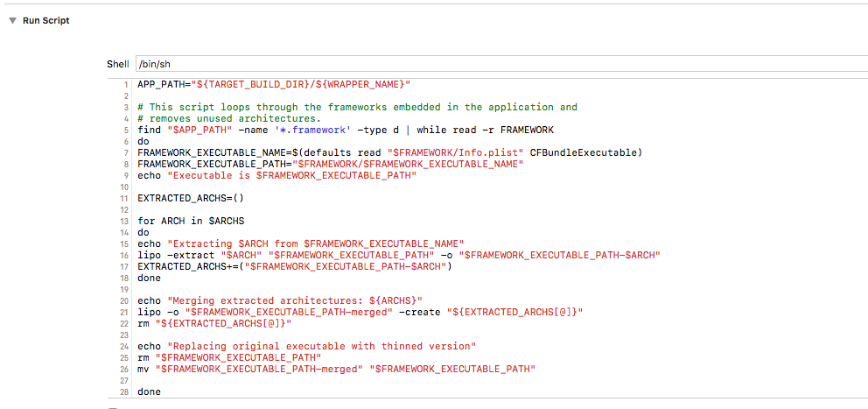Click EXTRACTED_ARCHS=() line
The image size is (868, 409).
(x=191, y=199)
